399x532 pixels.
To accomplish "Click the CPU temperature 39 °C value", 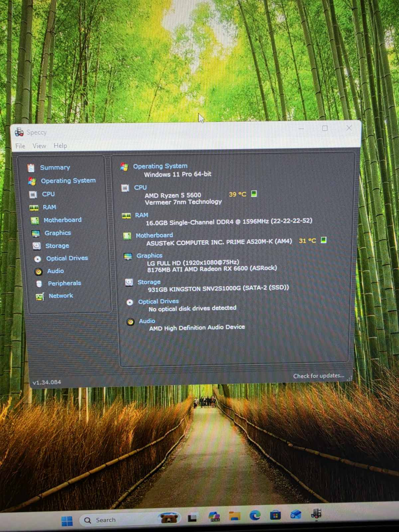I will coord(238,194).
